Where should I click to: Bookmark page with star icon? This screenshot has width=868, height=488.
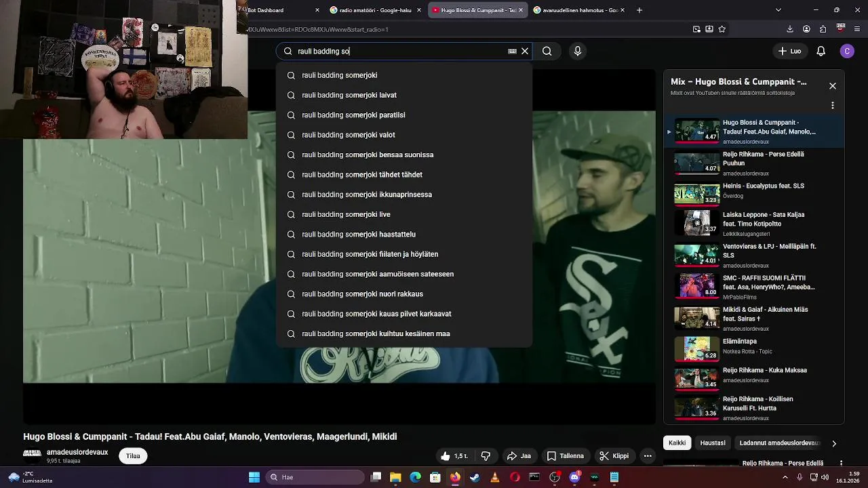[722, 29]
